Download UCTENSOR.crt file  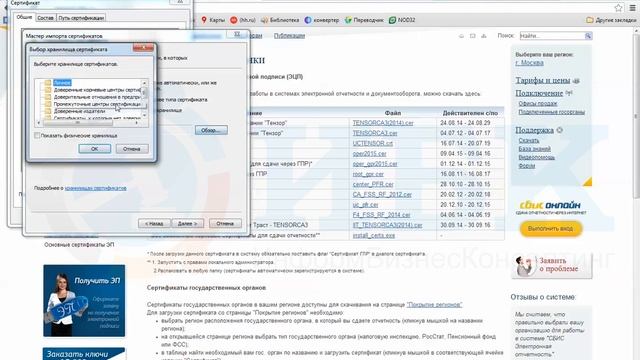373,143
